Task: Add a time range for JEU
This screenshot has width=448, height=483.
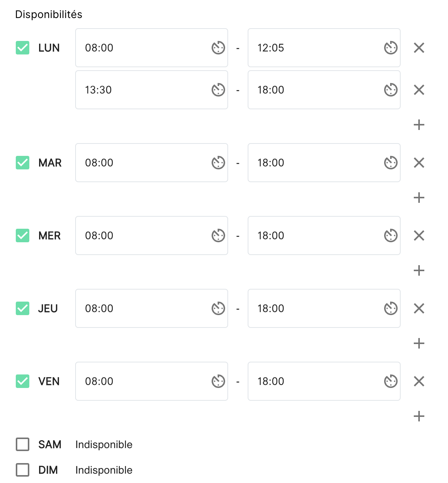Action: [x=419, y=343]
